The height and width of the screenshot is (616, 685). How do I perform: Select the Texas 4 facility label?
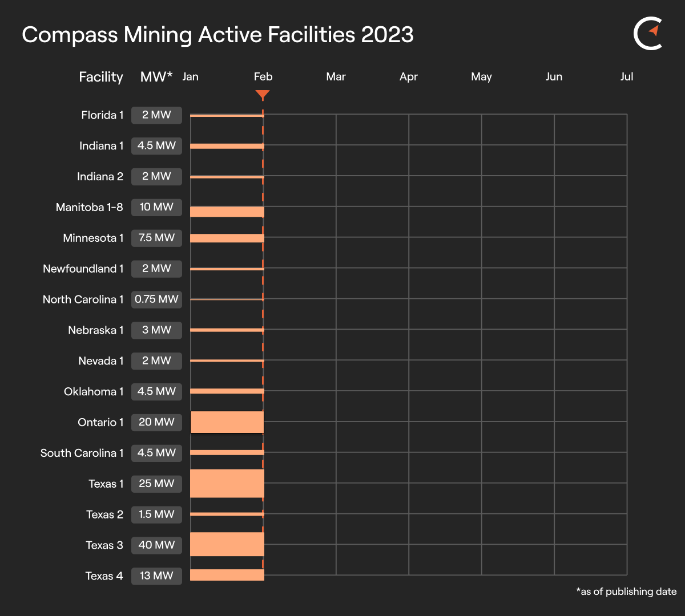[x=104, y=576]
